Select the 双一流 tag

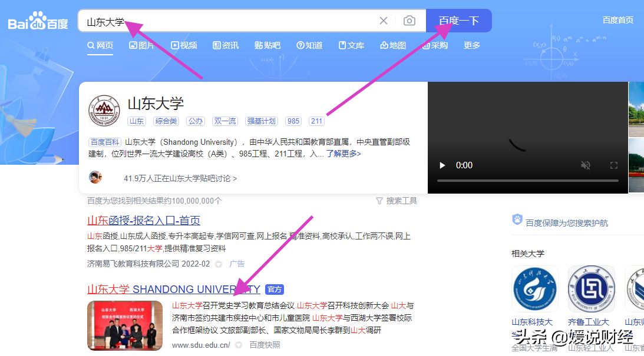[225, 121]
